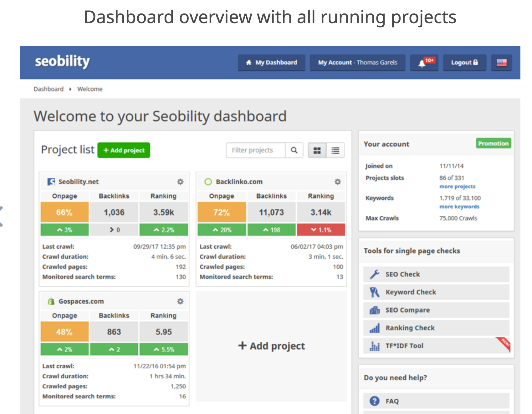This screenshot has height=414, width=532.
Task: Click the Logout button
Action: point(464,63)
